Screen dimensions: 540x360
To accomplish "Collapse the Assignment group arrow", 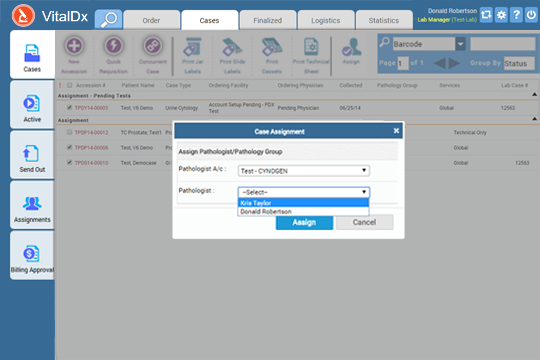I will pyautogui.click(x=534, y=119).
